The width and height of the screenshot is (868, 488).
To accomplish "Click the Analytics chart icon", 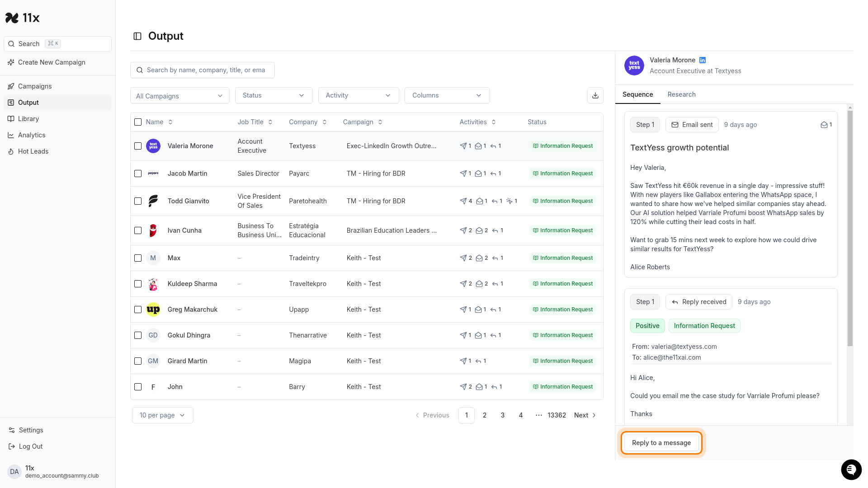I will click(11, 135).
